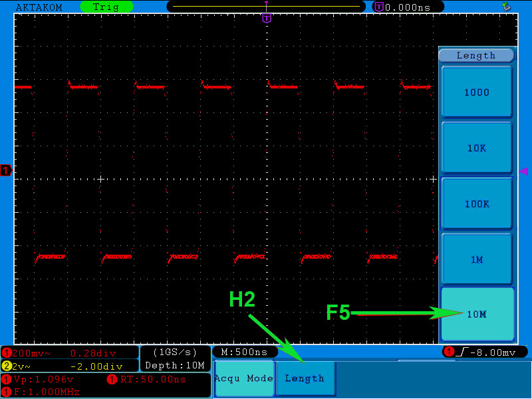The height and width of the screenshot is (399, 532).
Task: Choose the 100K length option
Action: click(477, 203)
